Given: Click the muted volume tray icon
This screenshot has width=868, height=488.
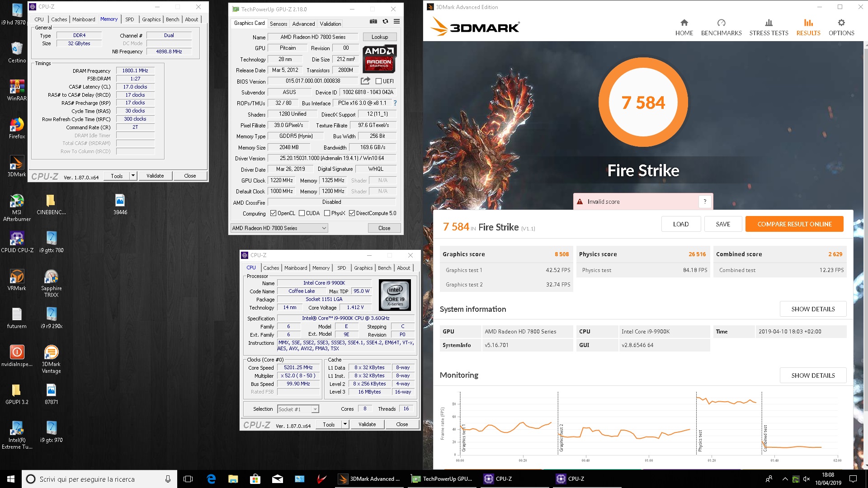Looking at the screenshot, I should tap(807, 479).
